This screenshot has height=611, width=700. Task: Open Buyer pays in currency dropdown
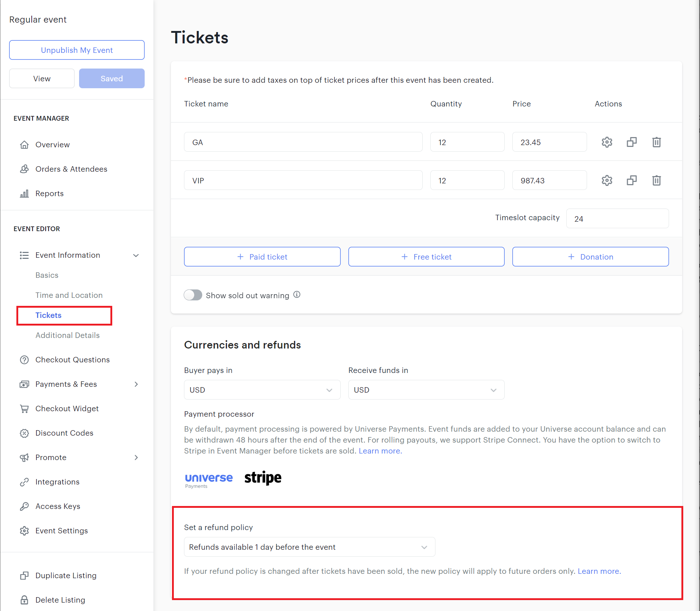click(262, 390)
